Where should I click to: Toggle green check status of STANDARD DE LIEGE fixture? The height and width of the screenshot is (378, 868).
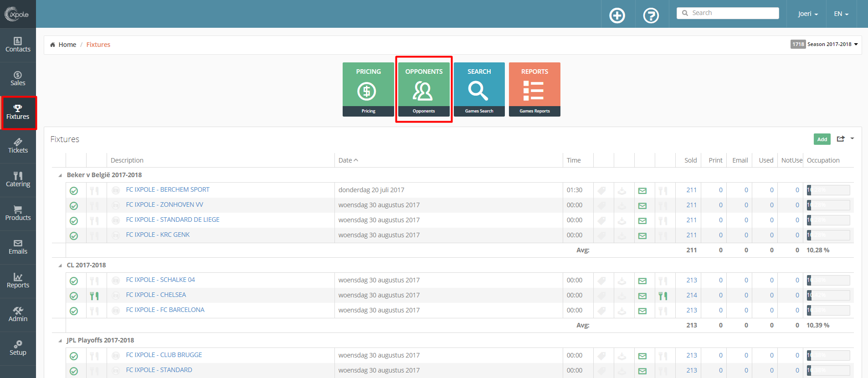(74, 221)
